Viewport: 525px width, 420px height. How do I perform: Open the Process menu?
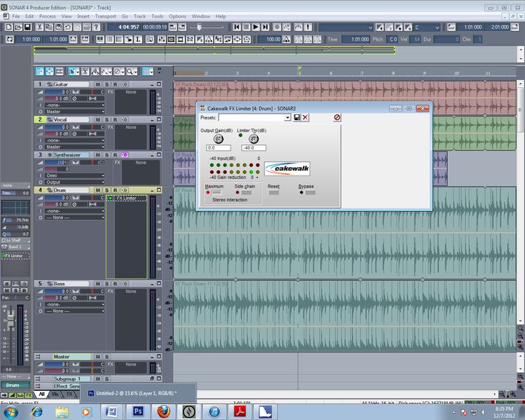48,16
